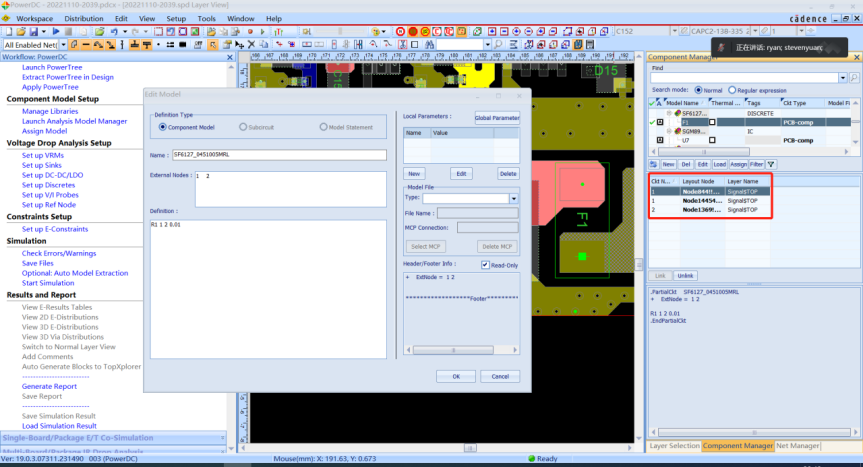Open the Find field dropdown arrow
The height and width of the screenshot is (467, 863).
(x=843, y=78)
